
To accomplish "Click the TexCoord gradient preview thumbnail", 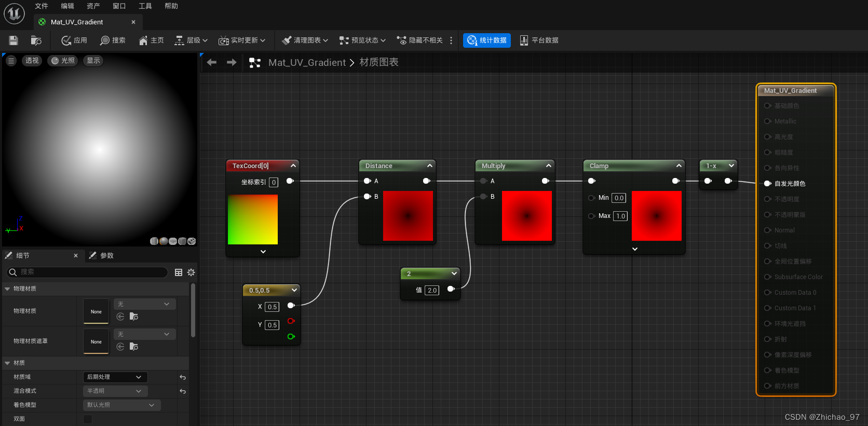I will point(253,219).
